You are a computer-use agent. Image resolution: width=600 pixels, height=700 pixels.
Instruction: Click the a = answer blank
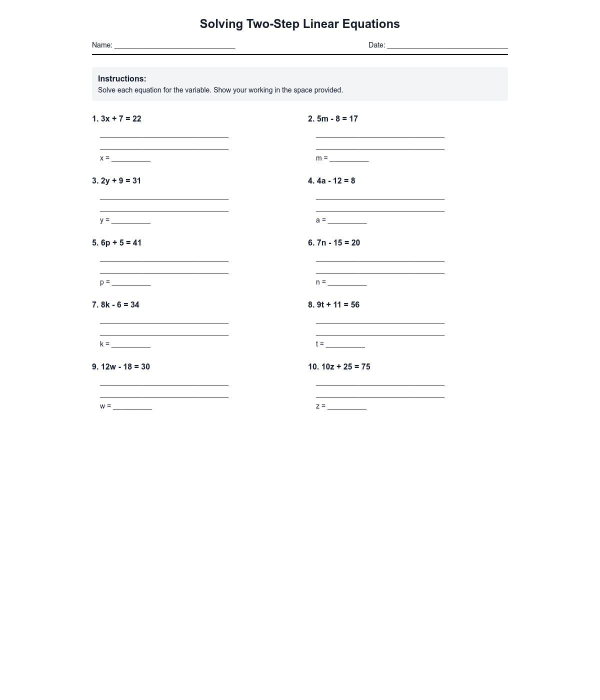pos(347,220)
